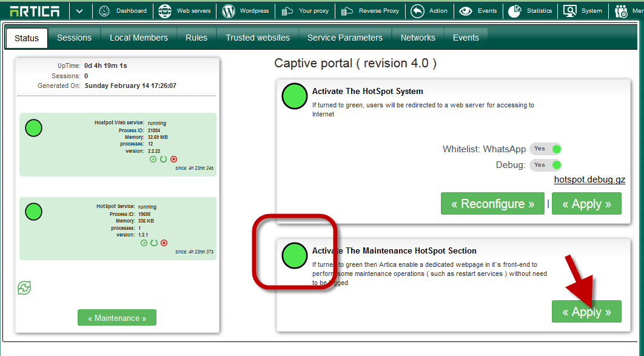This screenshot has height=356, width=644.
Task: Open the Service Parameters tab
Action: (345, 38)
